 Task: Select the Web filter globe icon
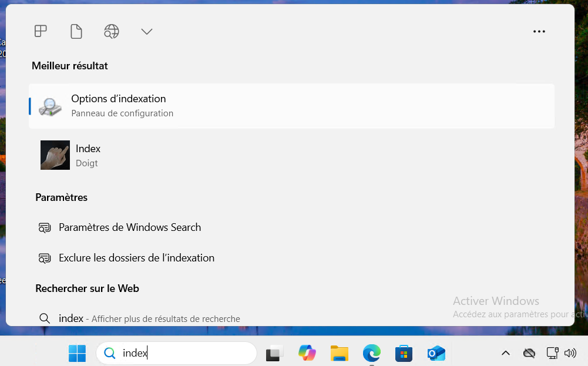112,31
